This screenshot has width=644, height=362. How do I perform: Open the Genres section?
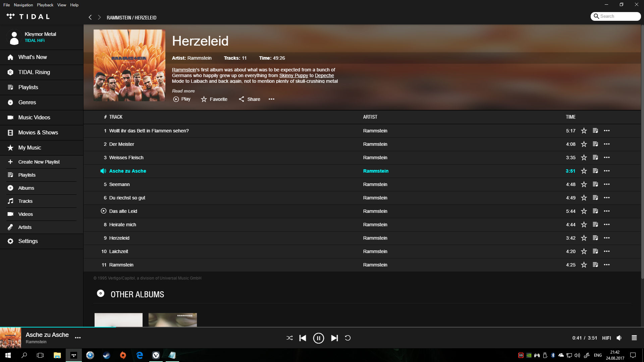(x=42, y=103)
